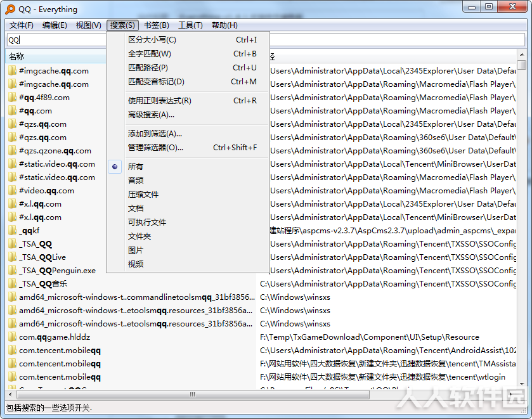Click folder icon of _TSA_QQ音乐
Image resolution: width=532 pixels, height=419 pixels.
[12, 283]
